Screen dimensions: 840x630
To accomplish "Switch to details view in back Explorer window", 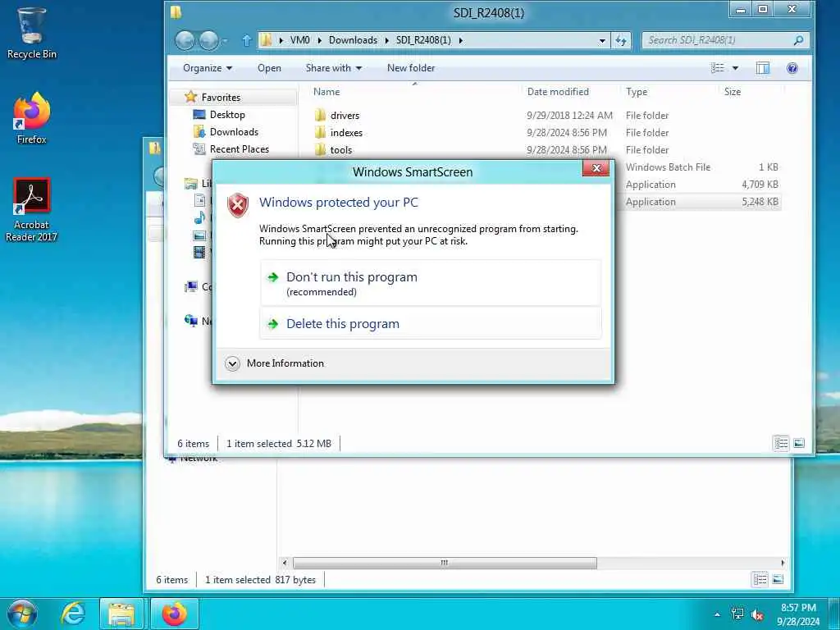I will pyautogui.click(x=760, y=579).
